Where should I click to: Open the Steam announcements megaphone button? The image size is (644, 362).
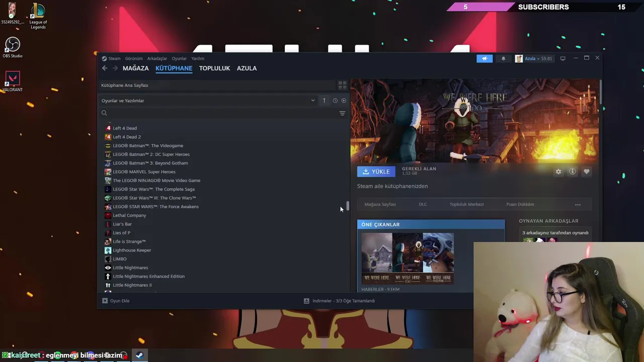point(485,58)
